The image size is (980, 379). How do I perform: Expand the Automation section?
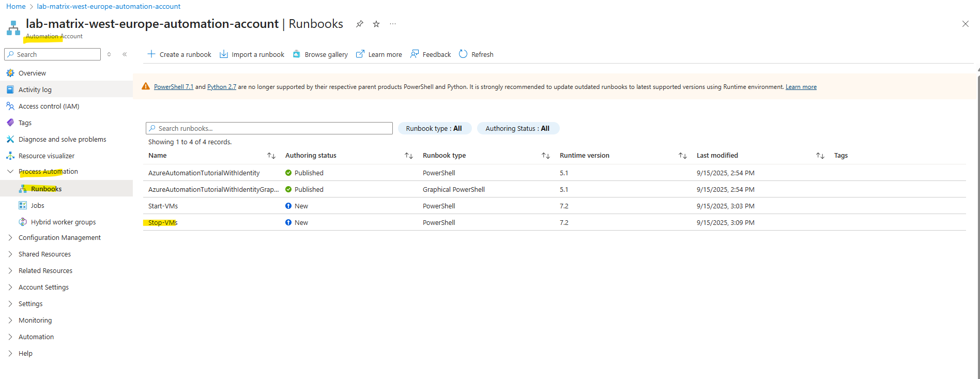pos(10,337)
